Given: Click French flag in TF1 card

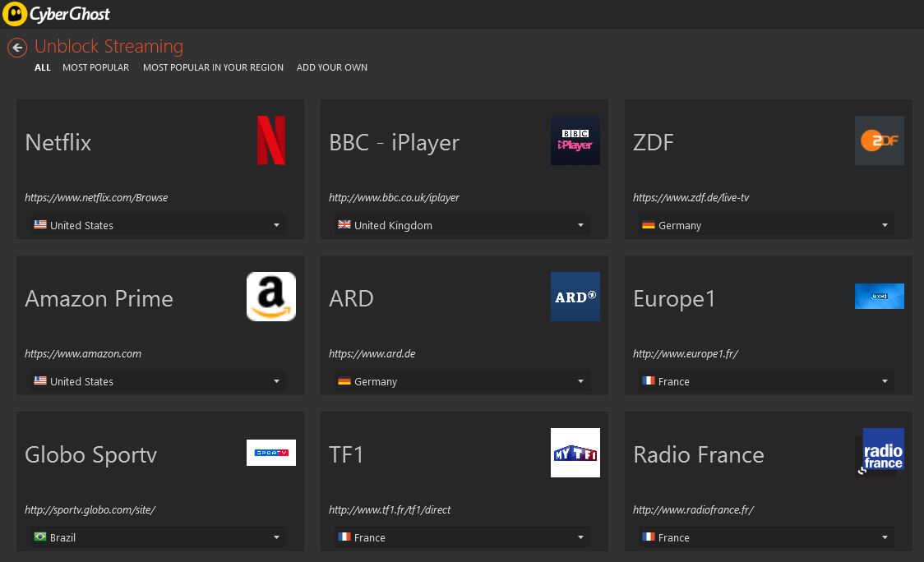Looking at the screenshot, I should point(344,537).
